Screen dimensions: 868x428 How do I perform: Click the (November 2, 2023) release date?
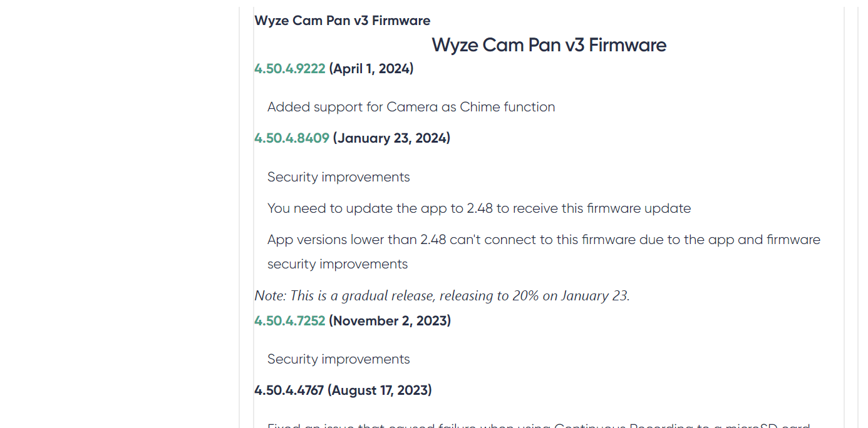click(x=390, y=321)
